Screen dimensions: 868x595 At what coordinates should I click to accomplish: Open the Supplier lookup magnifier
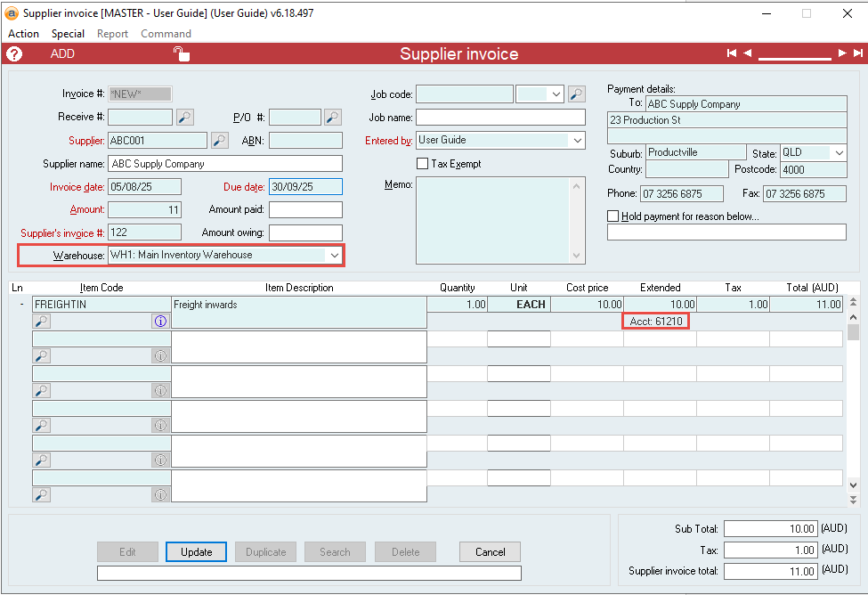(x=219, y=140)
